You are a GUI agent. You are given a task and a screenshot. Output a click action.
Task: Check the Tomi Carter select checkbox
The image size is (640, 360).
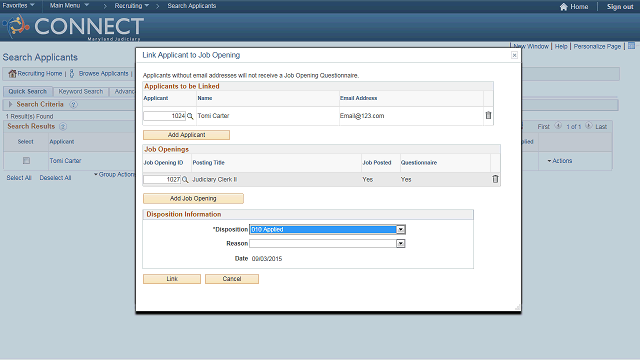click(27, 161)
